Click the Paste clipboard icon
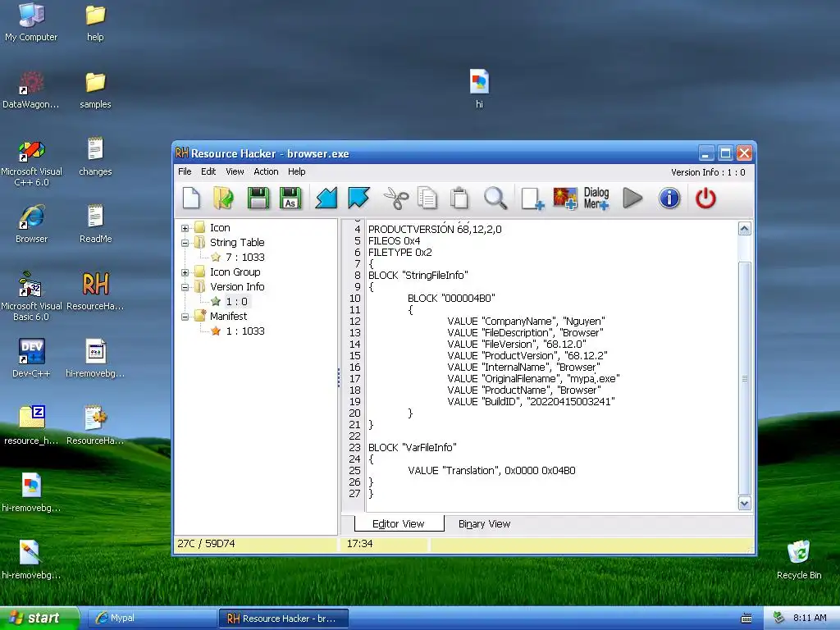 pyautogui.click(x=459, y=199)
